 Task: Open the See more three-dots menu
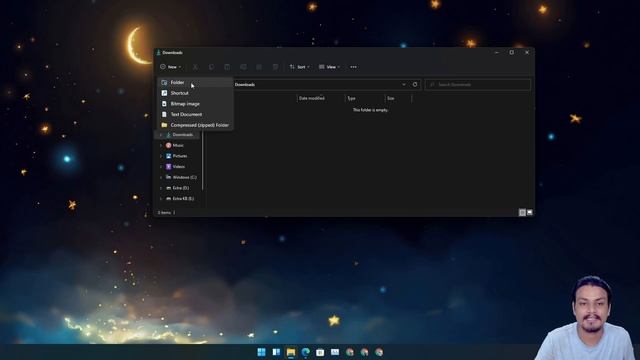[353, 67]
